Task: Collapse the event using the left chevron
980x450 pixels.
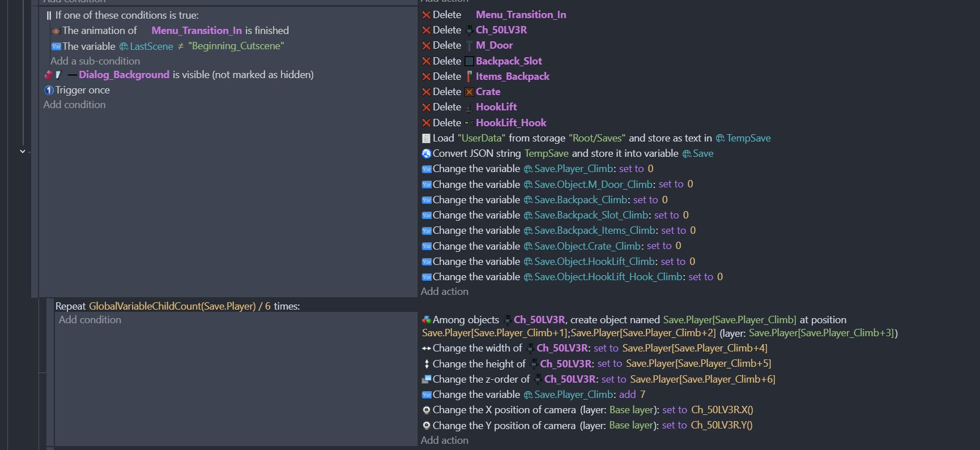Action: point(23,152)
